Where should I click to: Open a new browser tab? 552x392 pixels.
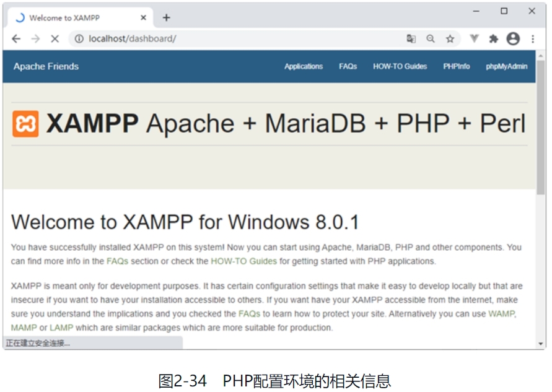(x=166, y=17)
